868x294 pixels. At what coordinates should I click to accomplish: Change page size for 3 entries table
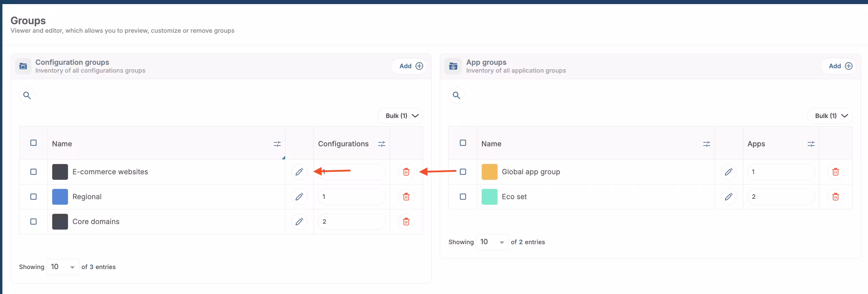point(63,267)
